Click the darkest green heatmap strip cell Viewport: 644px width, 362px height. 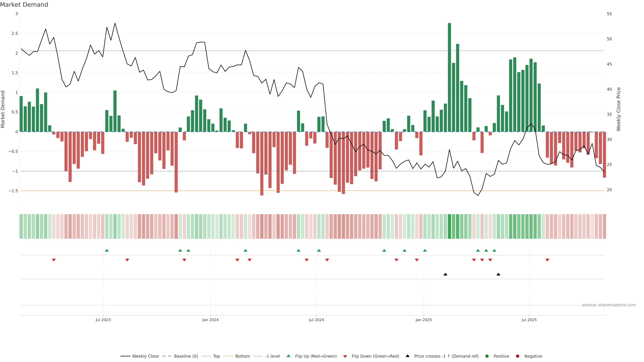point(449,226)
